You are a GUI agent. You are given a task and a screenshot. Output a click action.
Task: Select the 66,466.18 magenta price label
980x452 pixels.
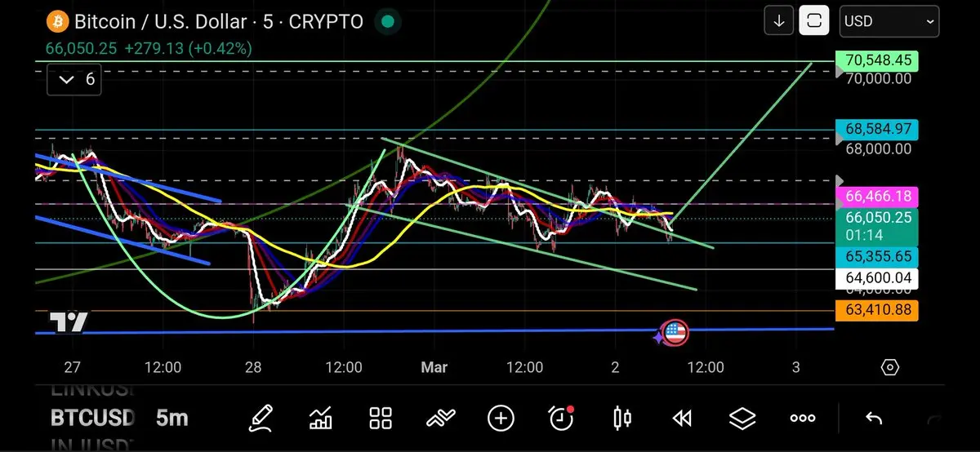tap(877, 197)
